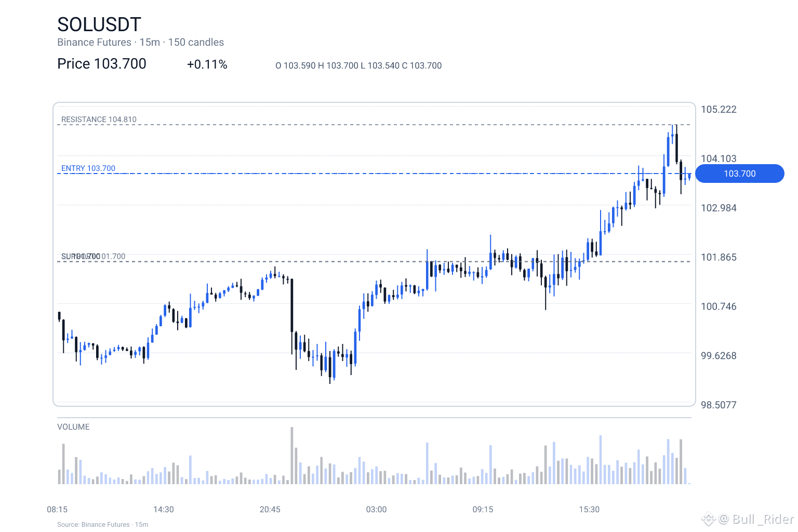
Task: Click the OHLC values text
Action: click(x=358, y=65)
